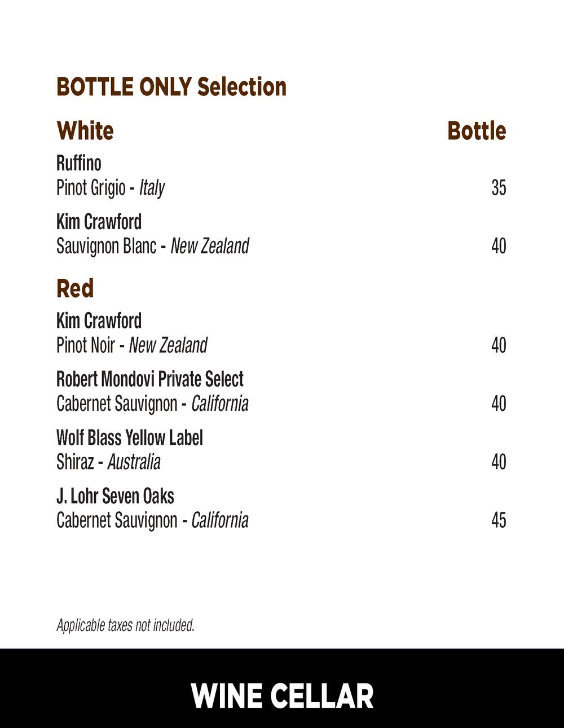564x728 pixels.
Task: Click Pinot Noir - New Zealand text
Action: pyautogui.click(x=132, y=345)
